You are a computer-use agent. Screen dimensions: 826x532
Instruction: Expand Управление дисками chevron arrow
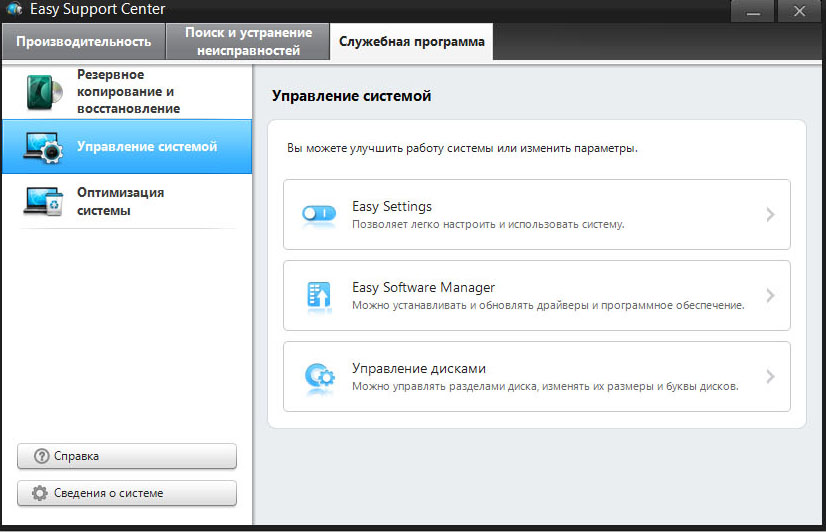[770, 377]
